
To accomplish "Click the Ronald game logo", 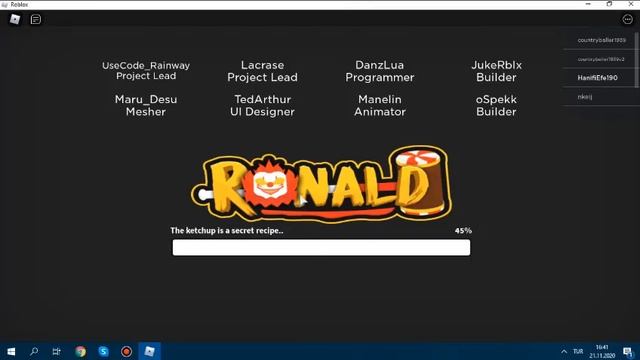I will click(x=321, y=184).
